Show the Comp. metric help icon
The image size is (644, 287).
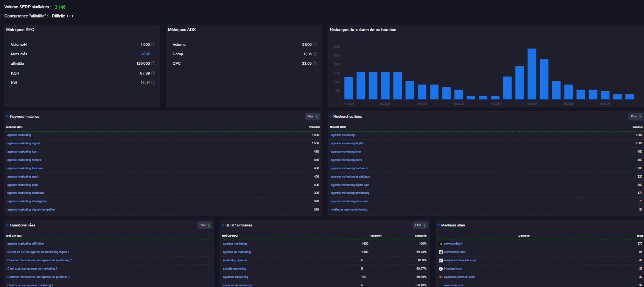click(x=315, y=54)
